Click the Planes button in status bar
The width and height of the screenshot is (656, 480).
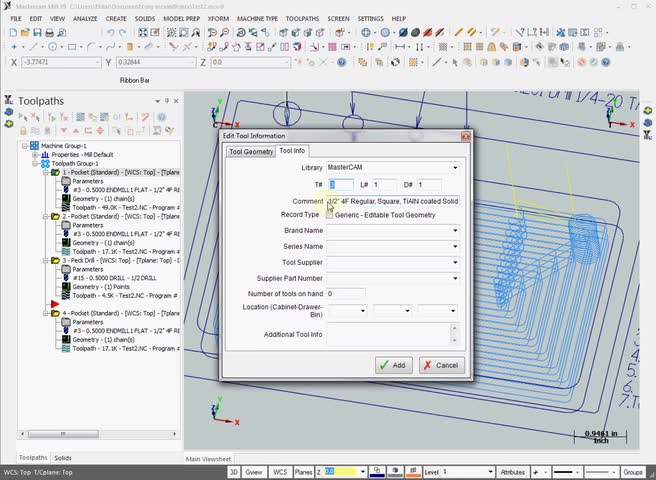tap(303, 472)
